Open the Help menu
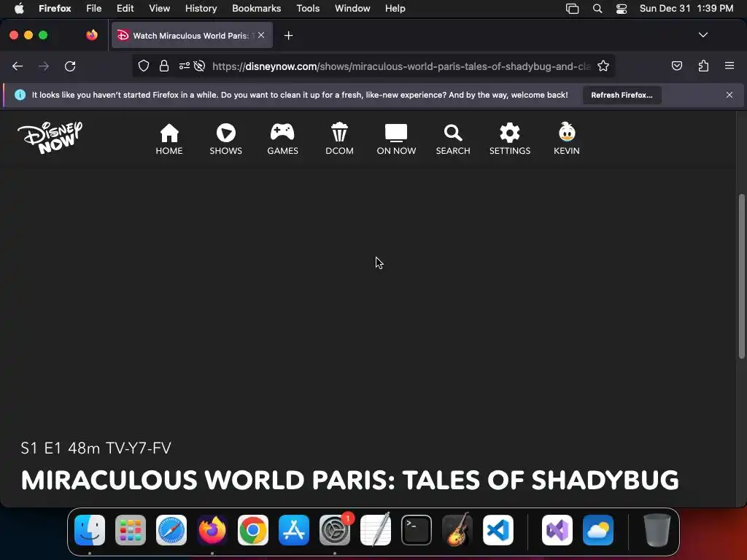 (395, 9)
